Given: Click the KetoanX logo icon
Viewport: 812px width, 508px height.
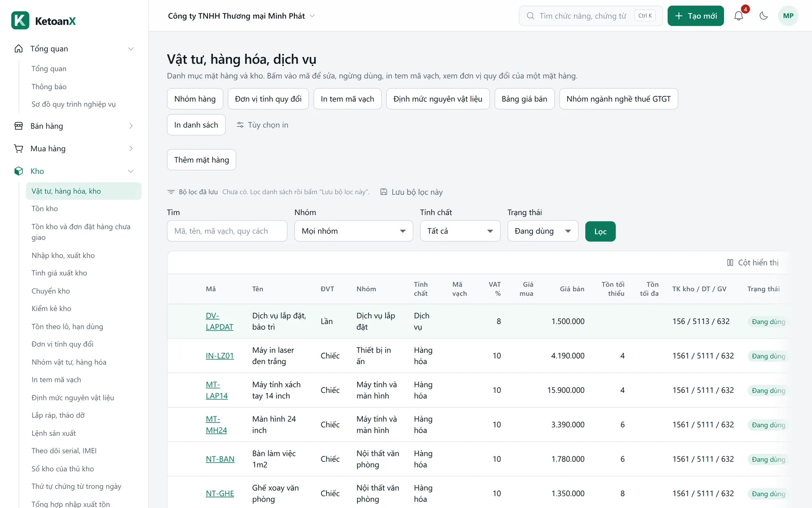Looking at the screenshot, I should pos(20,20).
